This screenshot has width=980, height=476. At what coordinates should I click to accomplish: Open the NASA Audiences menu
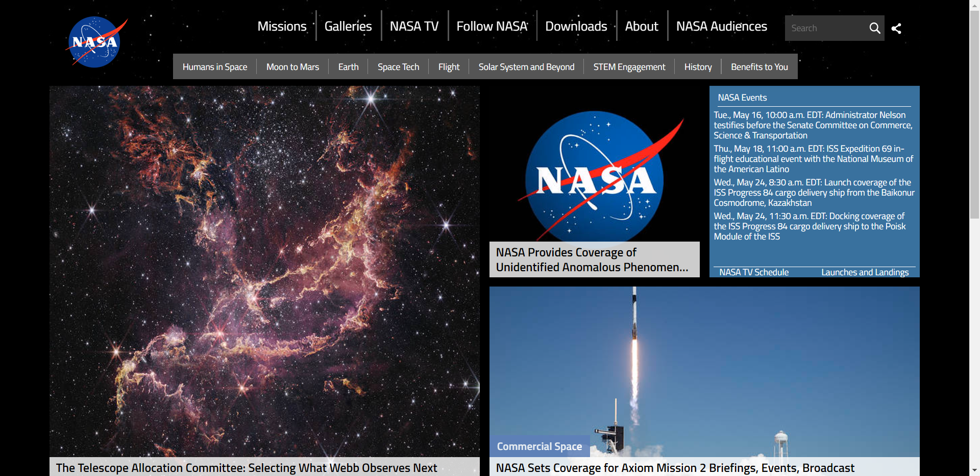tap(721, 26)
